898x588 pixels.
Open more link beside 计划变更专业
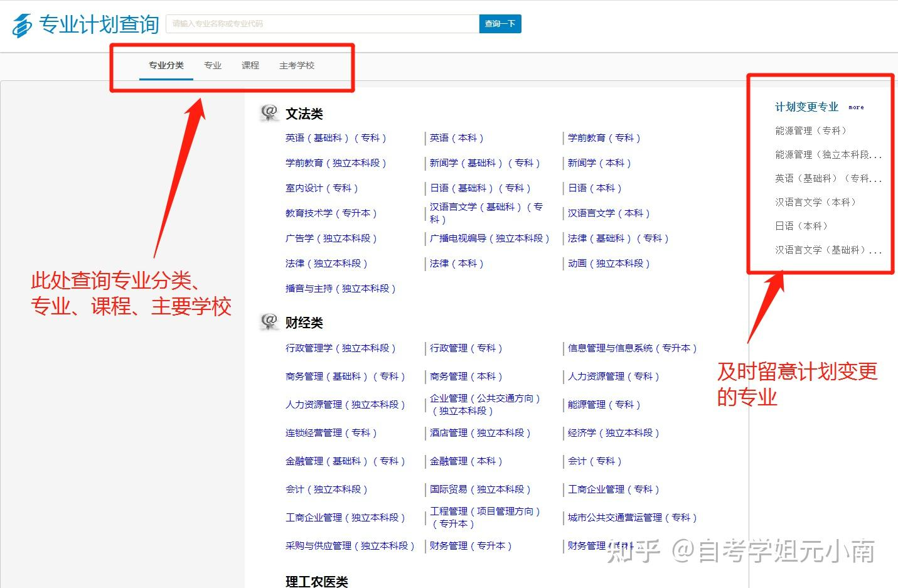click(x=856, y=107)
